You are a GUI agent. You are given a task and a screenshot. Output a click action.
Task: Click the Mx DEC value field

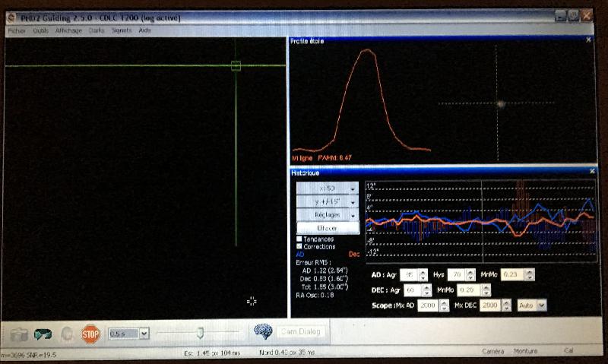click(x=490, y=305)
